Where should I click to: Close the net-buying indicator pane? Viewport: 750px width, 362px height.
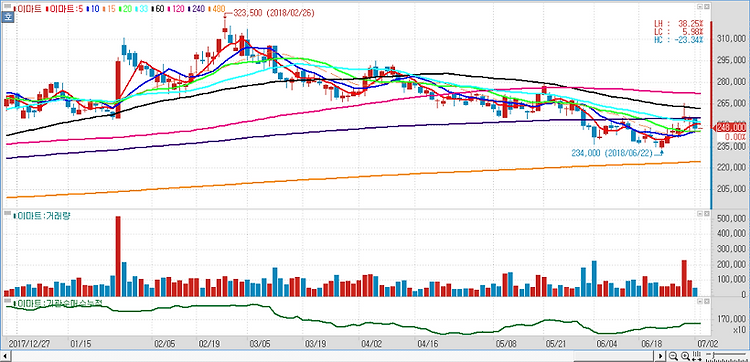point(706,302)
